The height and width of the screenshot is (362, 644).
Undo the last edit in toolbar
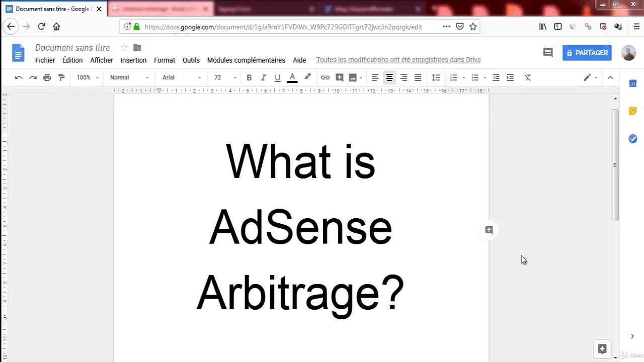19,77
